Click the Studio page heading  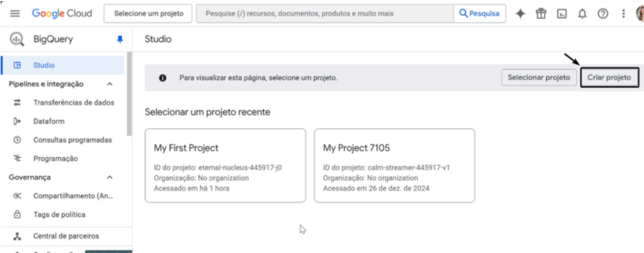click(x=158, y=39)
